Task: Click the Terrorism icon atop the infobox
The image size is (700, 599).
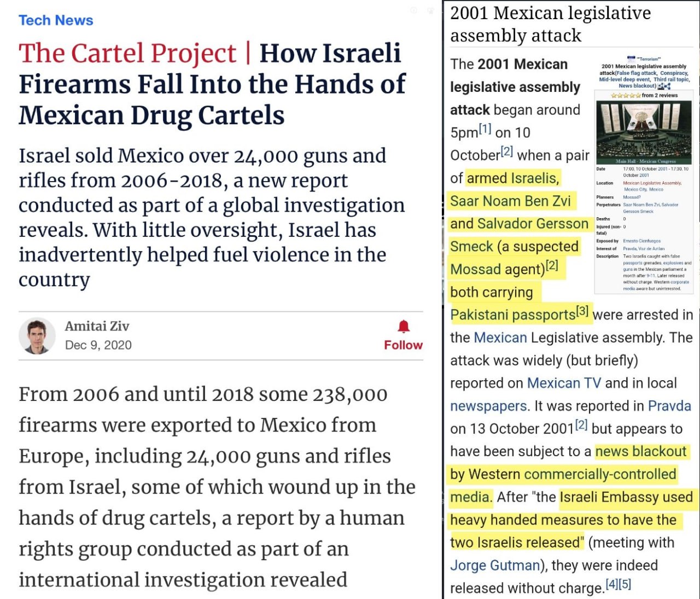Action: (x=631, y=59)
